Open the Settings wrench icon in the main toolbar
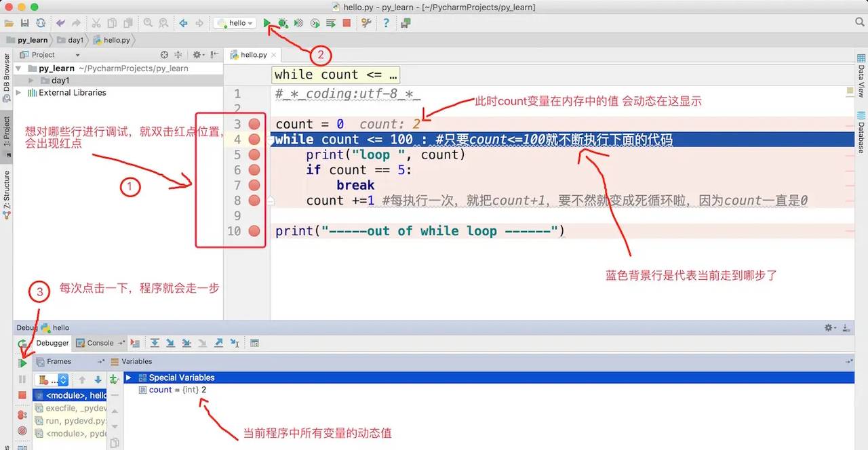Viewport: 868px width, 450px height. tap(366, 22)
